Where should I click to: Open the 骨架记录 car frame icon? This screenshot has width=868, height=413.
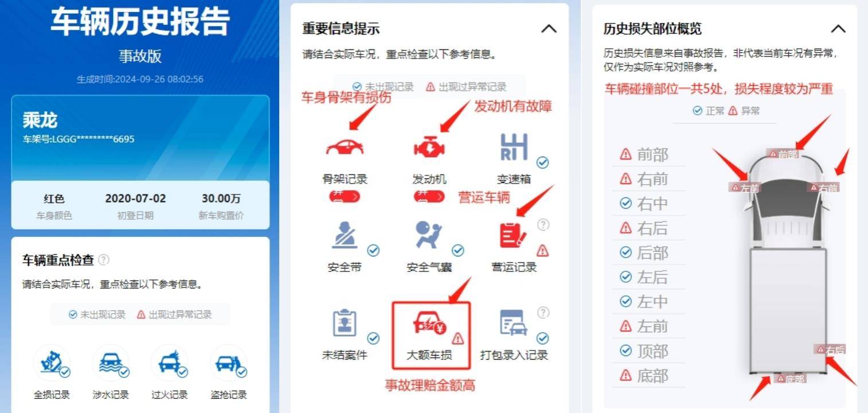(x=345, y=147)
